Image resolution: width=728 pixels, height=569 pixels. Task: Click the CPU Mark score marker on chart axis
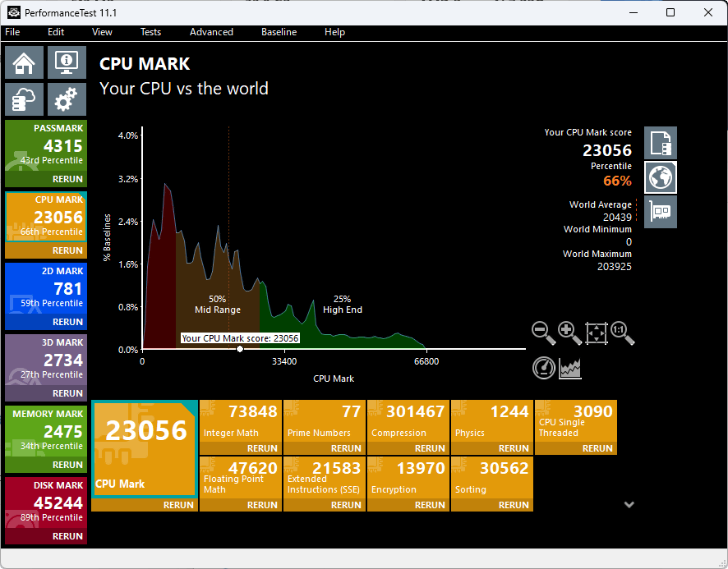239,349
